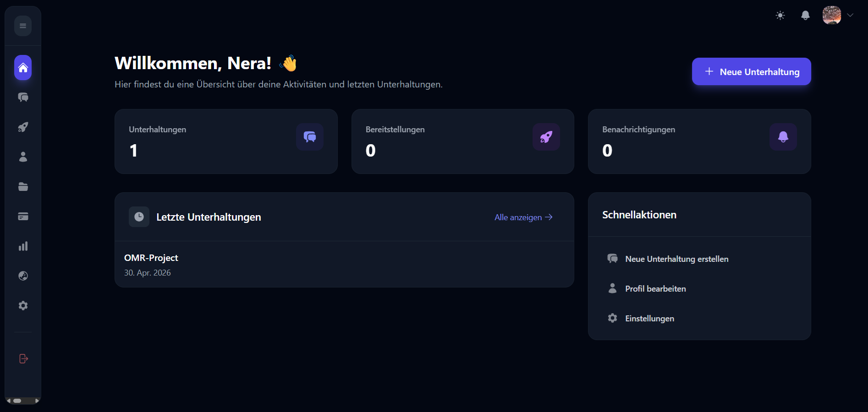Open the Unterhaltungen chat icon in the sidebar

click(x=23, y=98)
